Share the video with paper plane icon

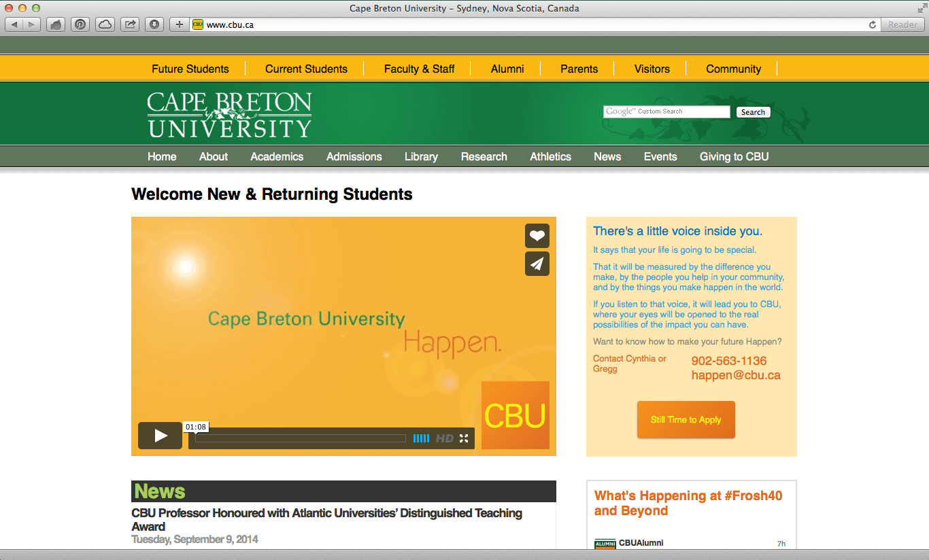[537, 264]
